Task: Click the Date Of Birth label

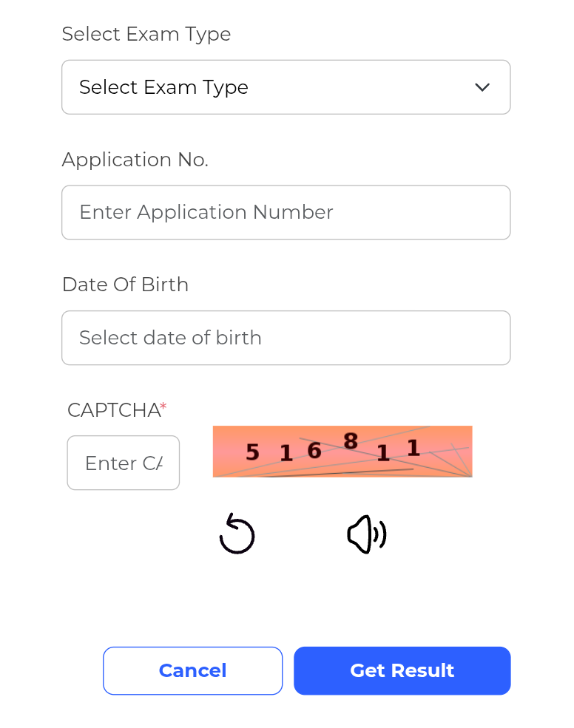Action: [x=125, y=285]
